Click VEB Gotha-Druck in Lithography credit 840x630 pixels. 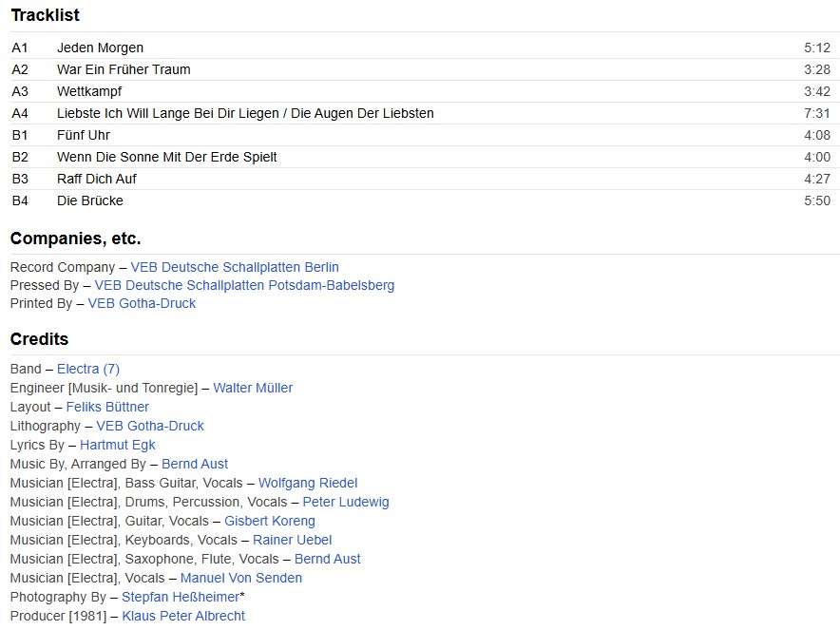[x=150, y=426]
